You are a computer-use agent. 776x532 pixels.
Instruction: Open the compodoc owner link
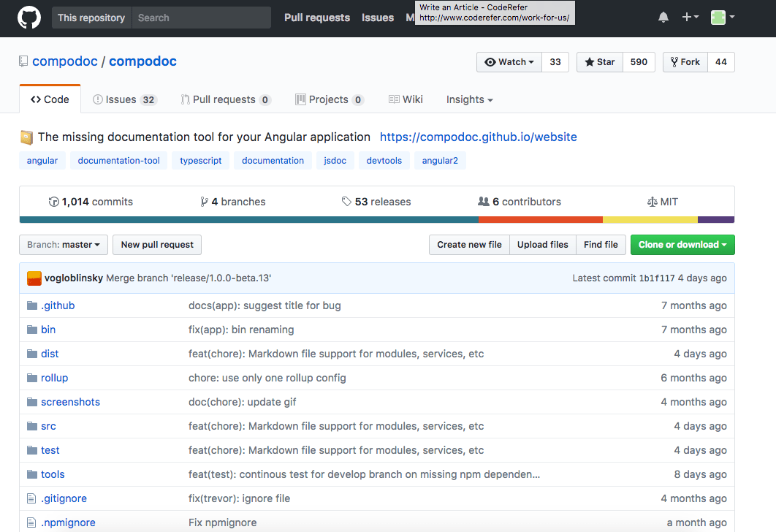coord(65,61)
